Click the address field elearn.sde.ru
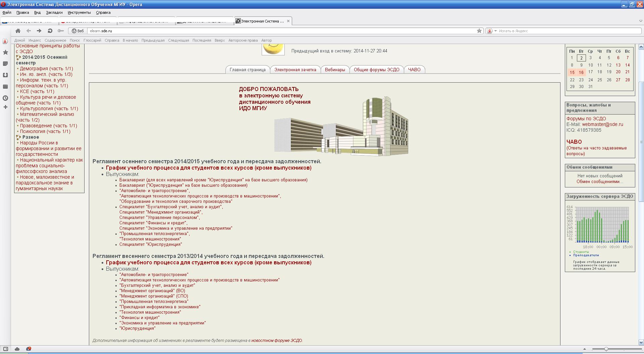This screenshot has width=644, height=354. pyautogui.click(x=282, y=31)
